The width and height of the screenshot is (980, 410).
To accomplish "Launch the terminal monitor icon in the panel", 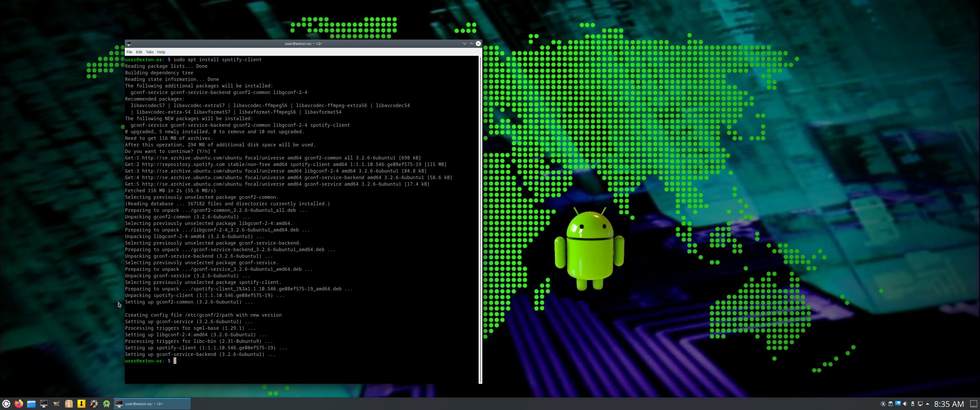I will [44, 403].
